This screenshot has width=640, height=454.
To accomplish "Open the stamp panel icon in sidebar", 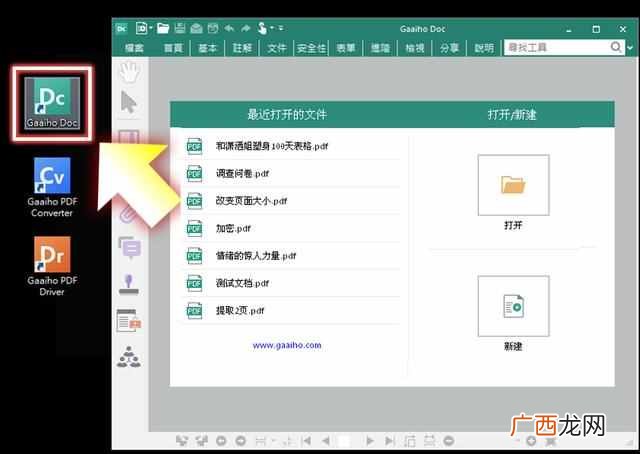I will [129, 285].
